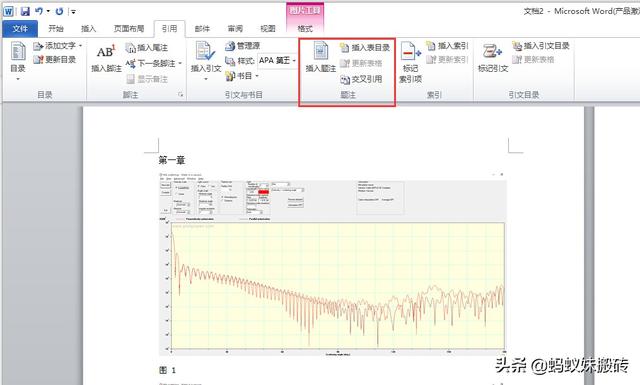Switch to the 视图 tab

point(268,29)
